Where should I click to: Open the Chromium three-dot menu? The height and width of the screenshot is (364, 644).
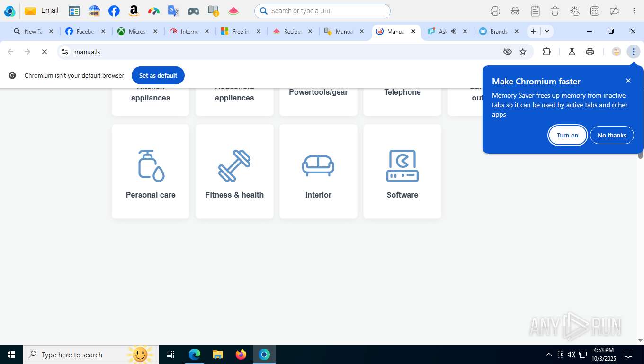click(634, 52)
